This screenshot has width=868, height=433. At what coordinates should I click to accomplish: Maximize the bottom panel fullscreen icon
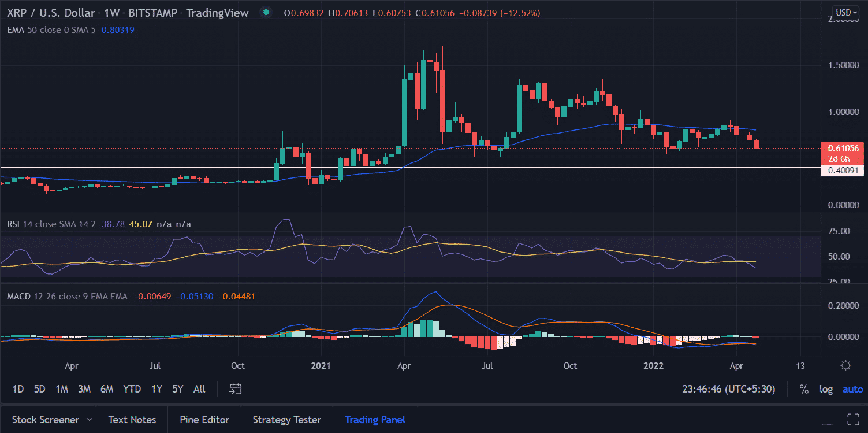click(x=853, y=419)
